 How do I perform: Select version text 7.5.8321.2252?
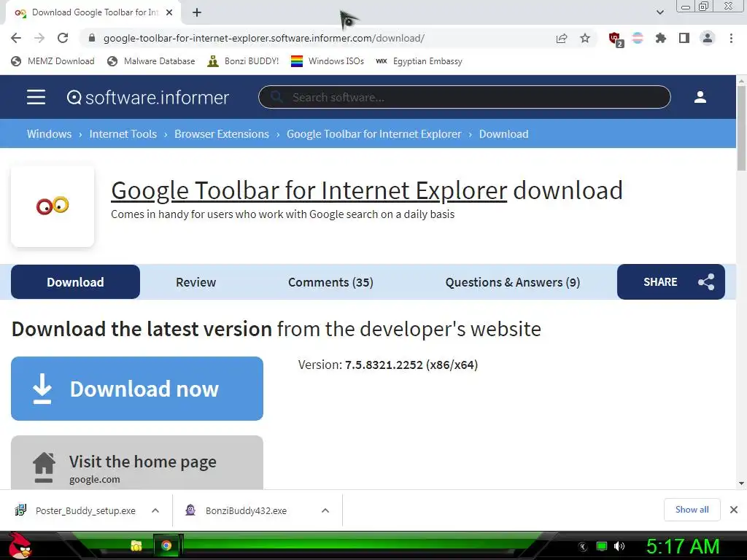(x=384, y=365)
